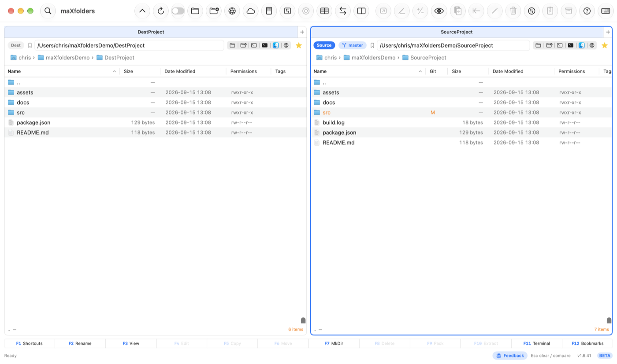Click the F7 MkDir button
This screenshot has height=364, width=617.
coord(334,343)
